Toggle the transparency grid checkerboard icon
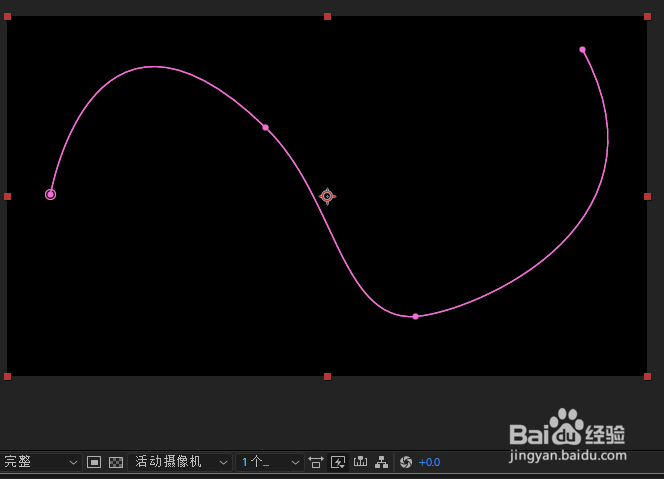The image size is (664, 479). (116, 462)
